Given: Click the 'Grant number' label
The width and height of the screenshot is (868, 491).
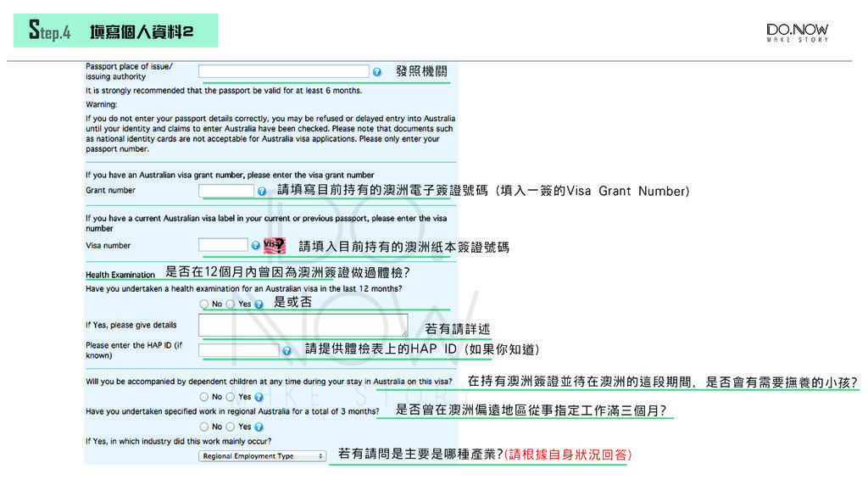Looking at the screenshot, I should 110,190.
